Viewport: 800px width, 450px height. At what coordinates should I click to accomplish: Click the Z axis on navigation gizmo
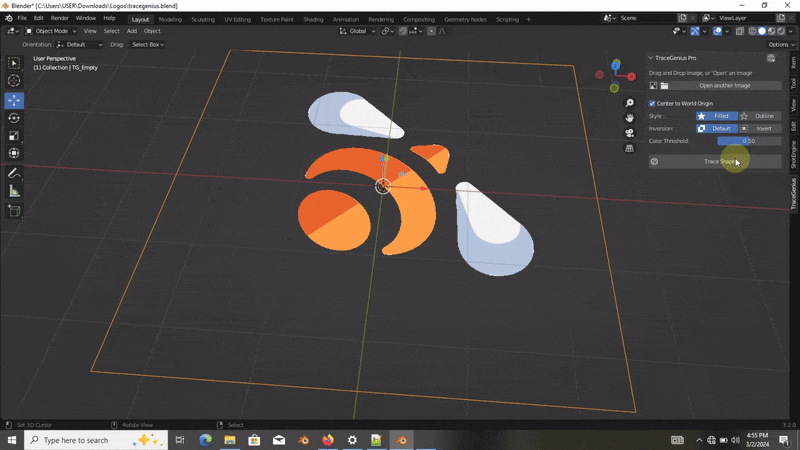tap(616, 65)
